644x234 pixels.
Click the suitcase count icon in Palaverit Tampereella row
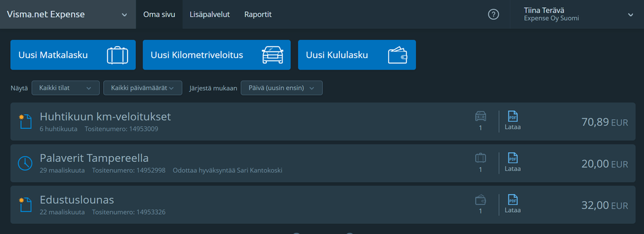[x=480, y=158]
